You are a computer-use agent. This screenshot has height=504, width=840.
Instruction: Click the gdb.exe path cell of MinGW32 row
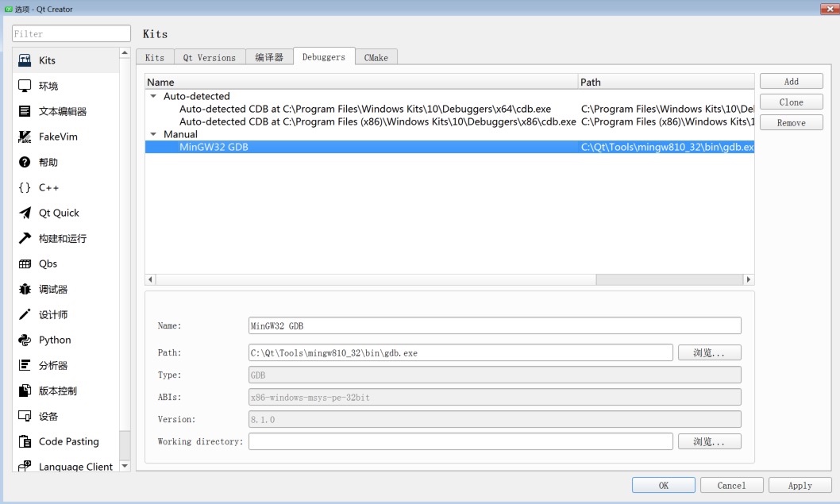(667, 147)
